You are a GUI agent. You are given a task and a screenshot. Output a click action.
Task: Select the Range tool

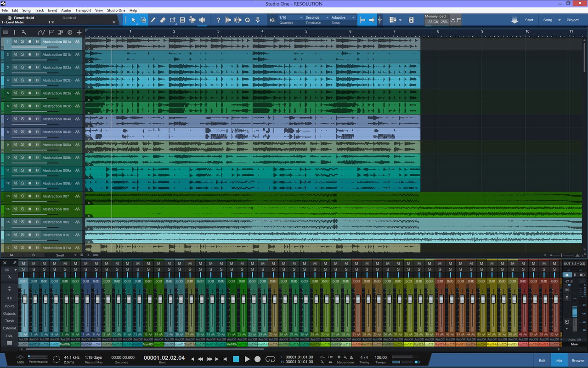(143, 20)
